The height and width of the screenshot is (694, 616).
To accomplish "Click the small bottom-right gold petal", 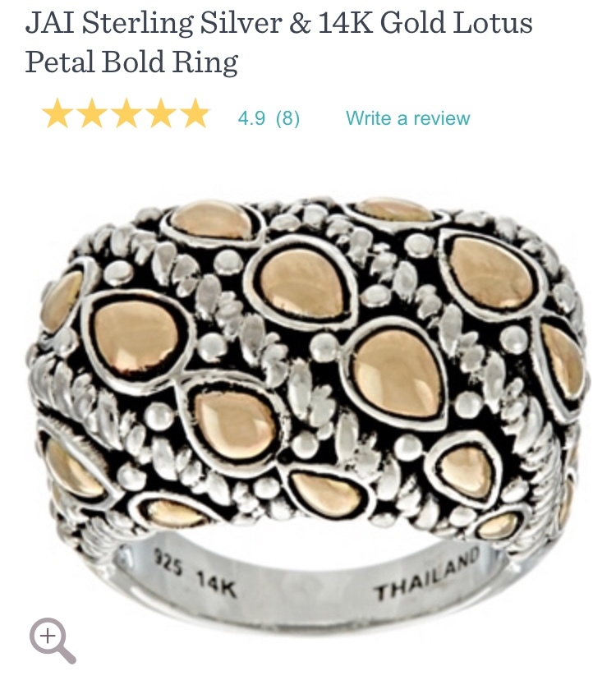I will tap(499, 526).
